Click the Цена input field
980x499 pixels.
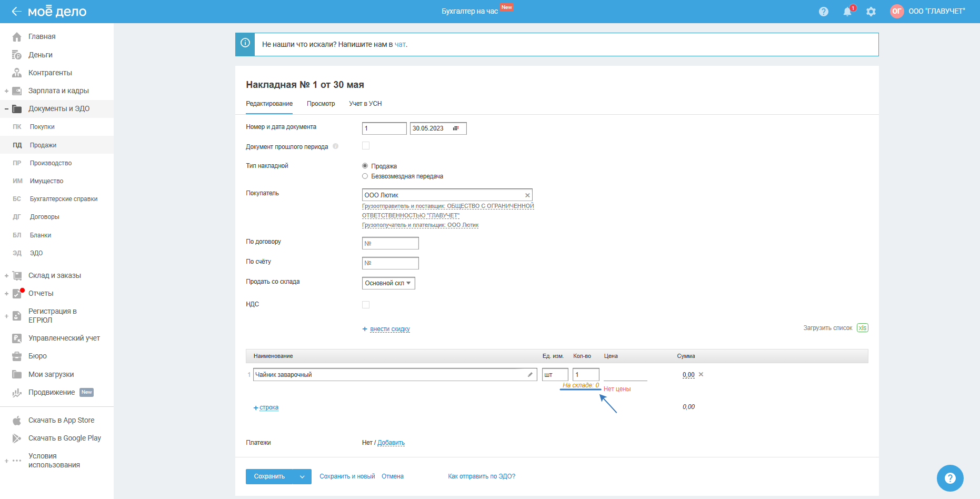pos(625,375)
